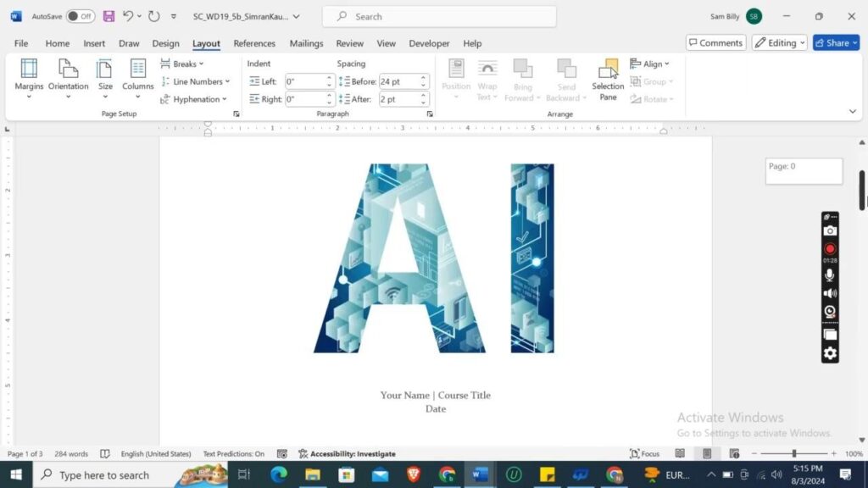
Task: Click the zoom out minus button
Action: pos(754,454)
